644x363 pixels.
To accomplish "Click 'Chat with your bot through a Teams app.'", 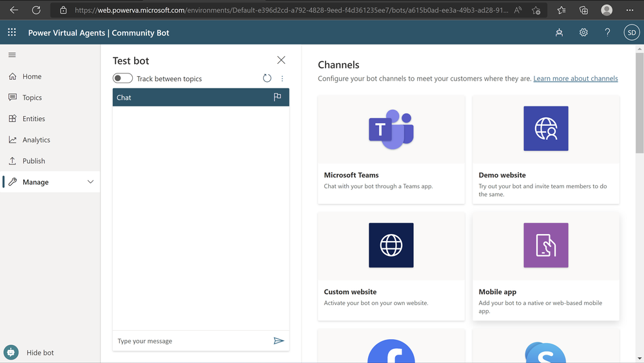I will point(378,186).
